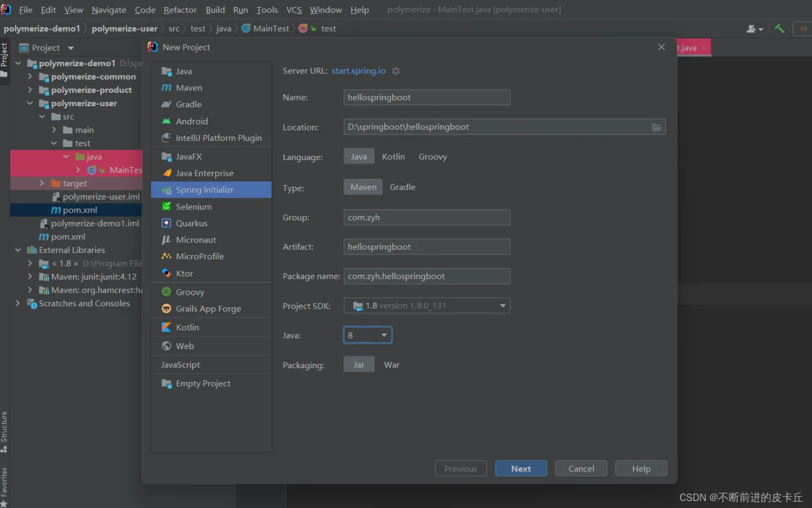This screenshot has width=812, height=508.
Task: Click the Artifact input field
Action: point(427,246)
